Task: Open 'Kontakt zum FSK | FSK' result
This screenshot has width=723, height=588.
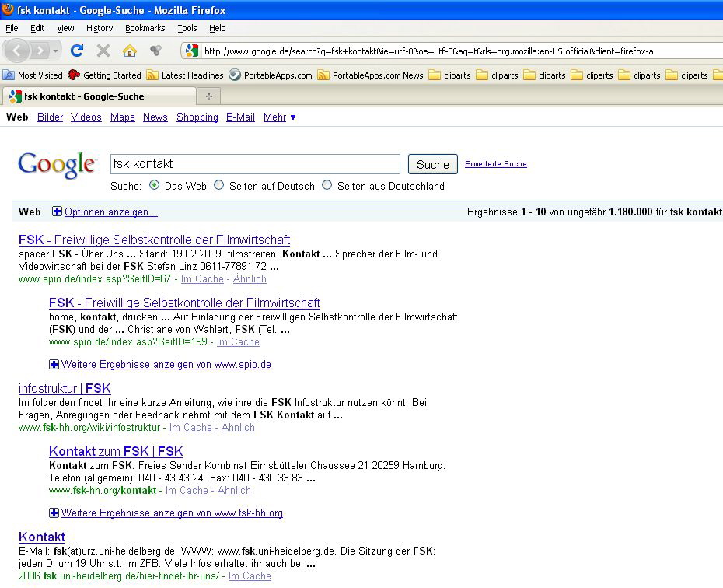Action: point(116,451)
